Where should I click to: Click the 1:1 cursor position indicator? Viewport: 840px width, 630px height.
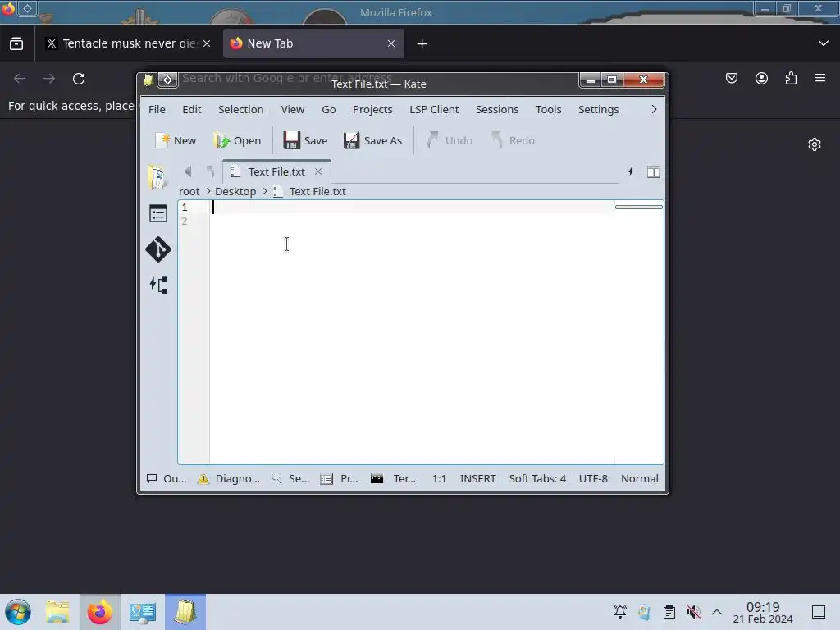point(440,478)
